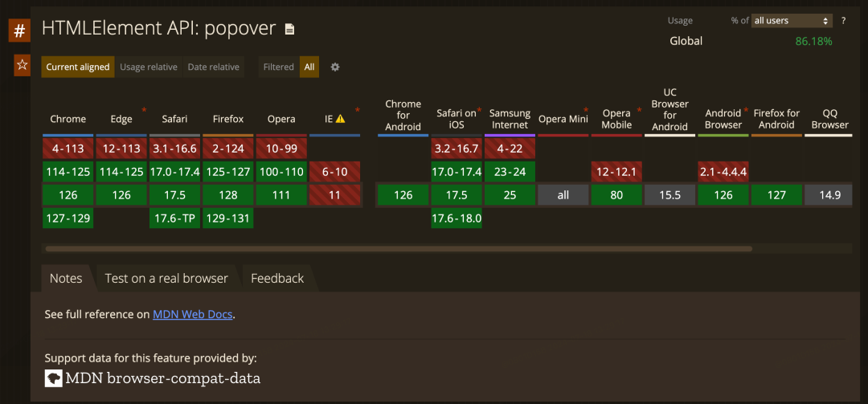This screenshot has width=868, height=404.
Task: Switch to the Feedback tab
Action: coord(277,278)
